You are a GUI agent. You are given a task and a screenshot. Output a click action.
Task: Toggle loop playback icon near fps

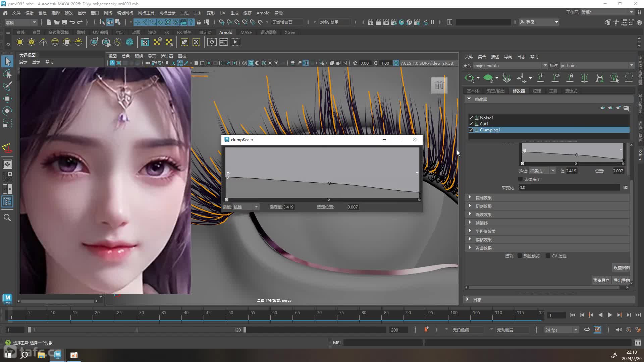point(587,330)
